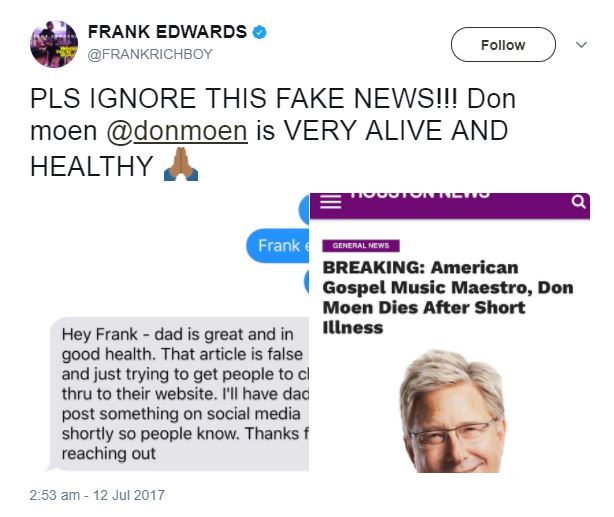Select the GENERAL NEWS category tag
The width and height of the screenshot is (614, 517).
tap(360, 245)
